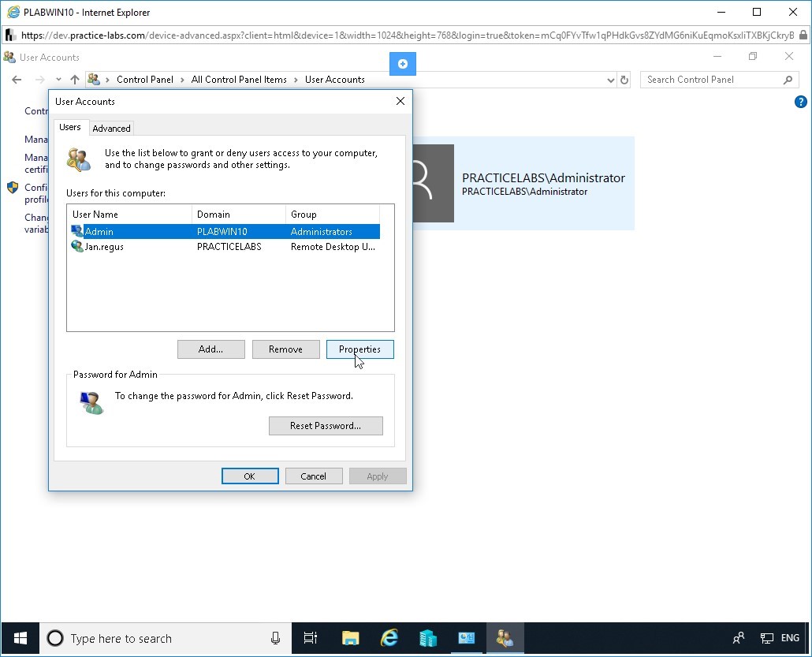Click the Jan.regus user icon in list

(76, 246)
